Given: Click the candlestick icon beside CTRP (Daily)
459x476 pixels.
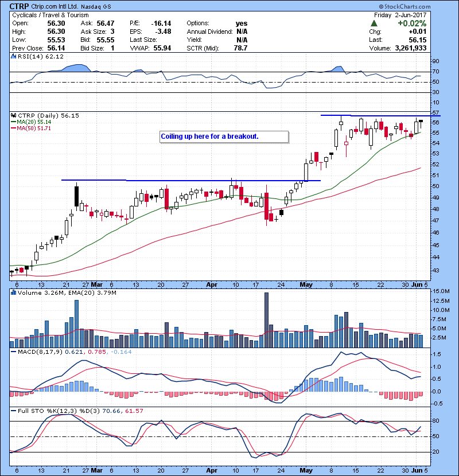Looking at the screenshot, I should [x=13, y=116].
